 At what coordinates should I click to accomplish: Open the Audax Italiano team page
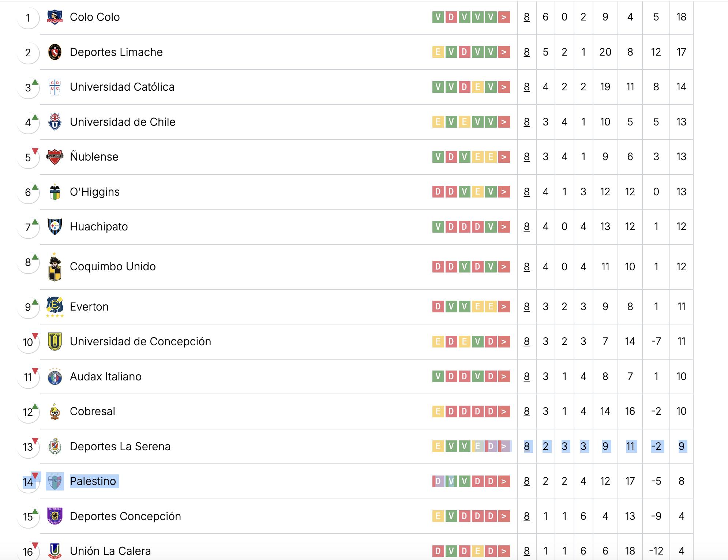pyautogui.click(x=105, y=376)
